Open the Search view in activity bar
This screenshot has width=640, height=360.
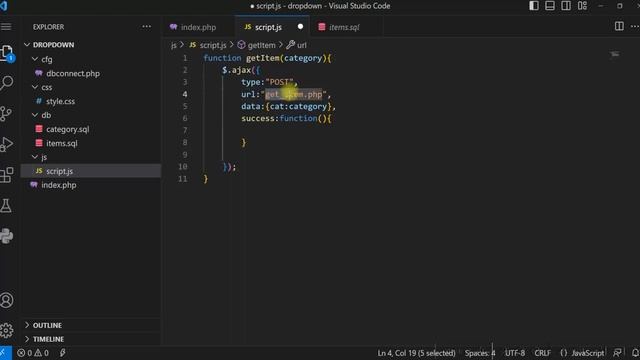coord(7,83)
